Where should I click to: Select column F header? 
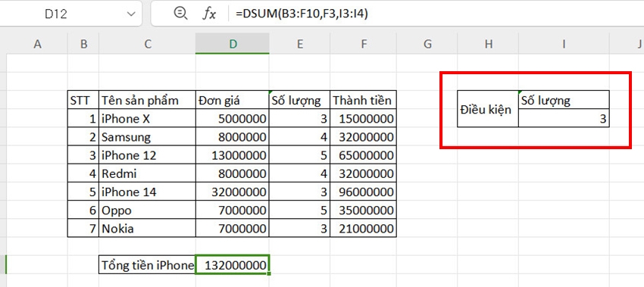point(364,44)
